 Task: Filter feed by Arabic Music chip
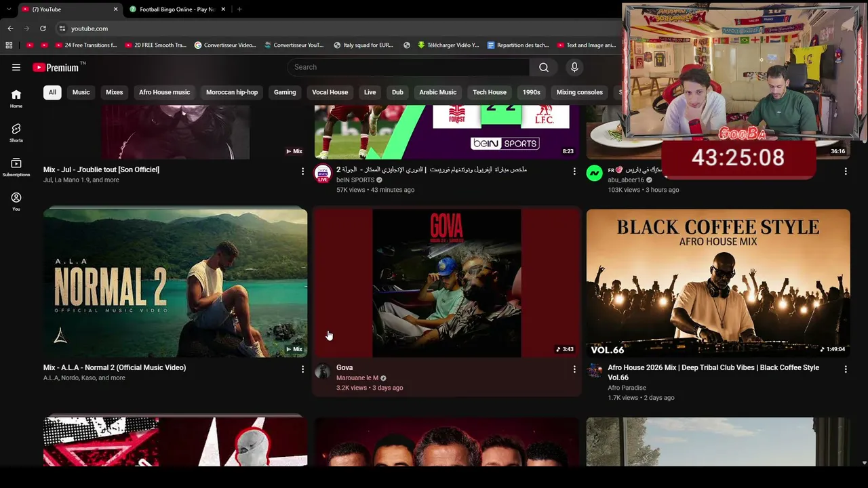[x=438, y=92]
